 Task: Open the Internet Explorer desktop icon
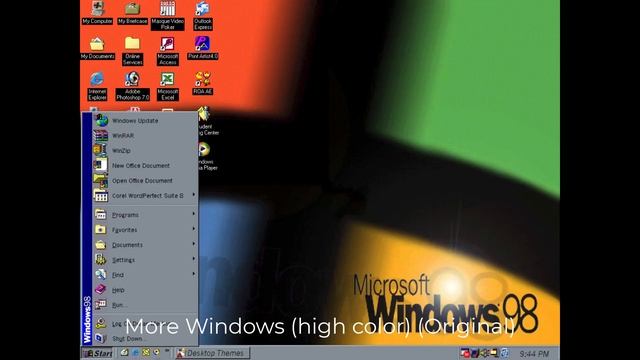coord(97,87)
